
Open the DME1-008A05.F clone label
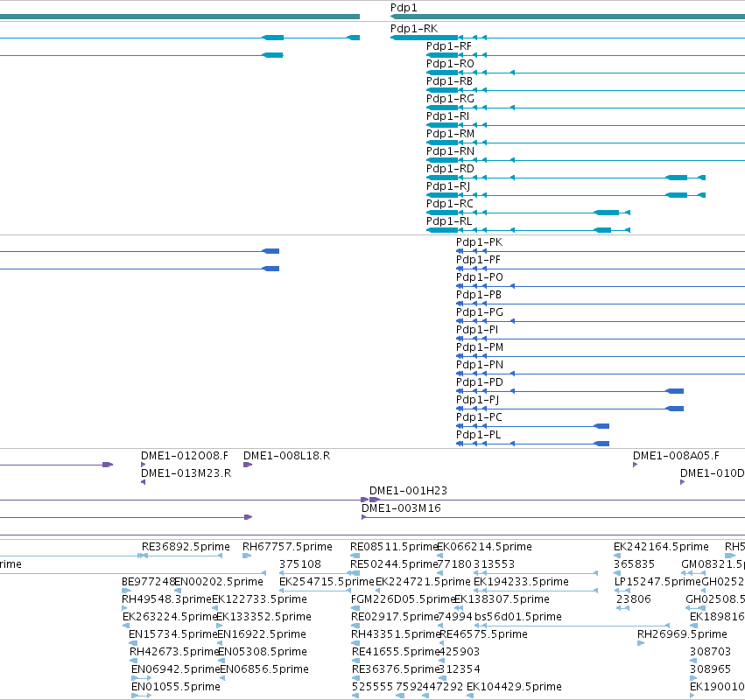(x=676, y=456)
